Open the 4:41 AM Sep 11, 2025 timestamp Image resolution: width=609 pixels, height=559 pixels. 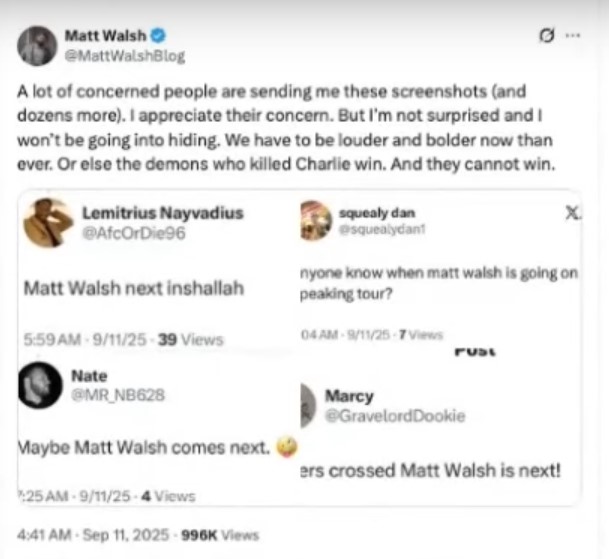point(93,535)
